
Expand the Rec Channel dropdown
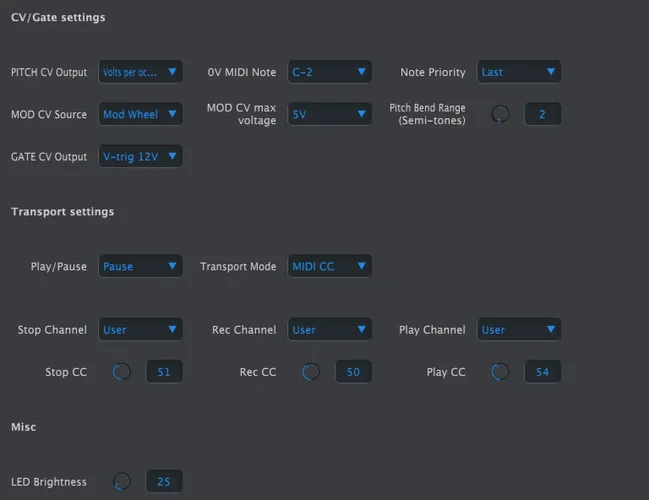point(329,329)
